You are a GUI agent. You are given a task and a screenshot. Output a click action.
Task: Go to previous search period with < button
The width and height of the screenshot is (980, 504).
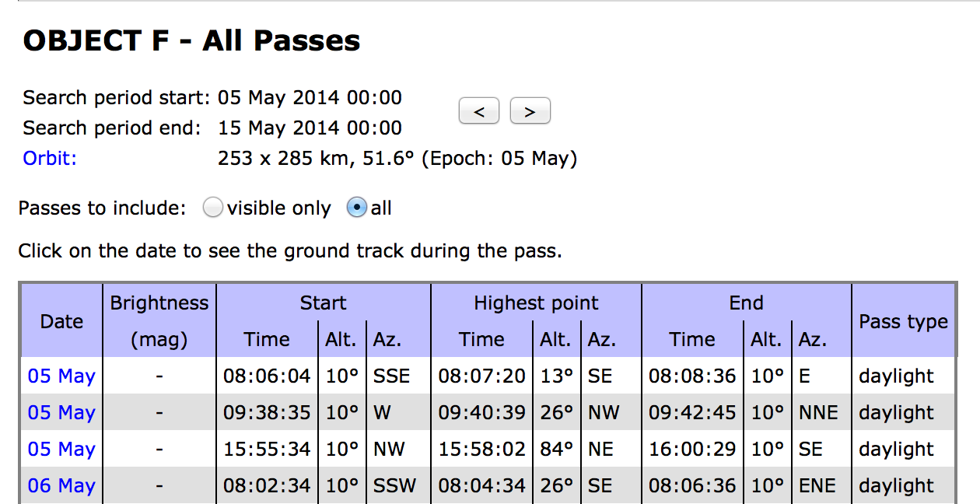(479, 111)
